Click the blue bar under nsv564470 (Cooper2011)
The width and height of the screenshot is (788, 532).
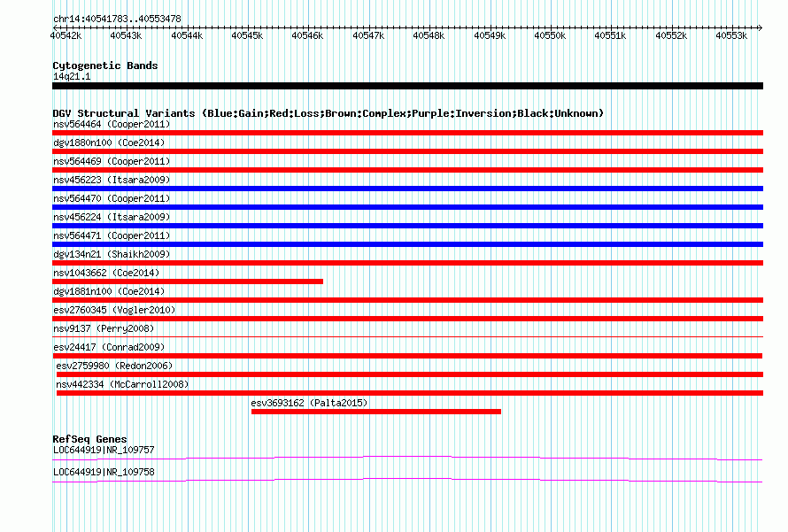pyautogui.click(x=407, y=207)
